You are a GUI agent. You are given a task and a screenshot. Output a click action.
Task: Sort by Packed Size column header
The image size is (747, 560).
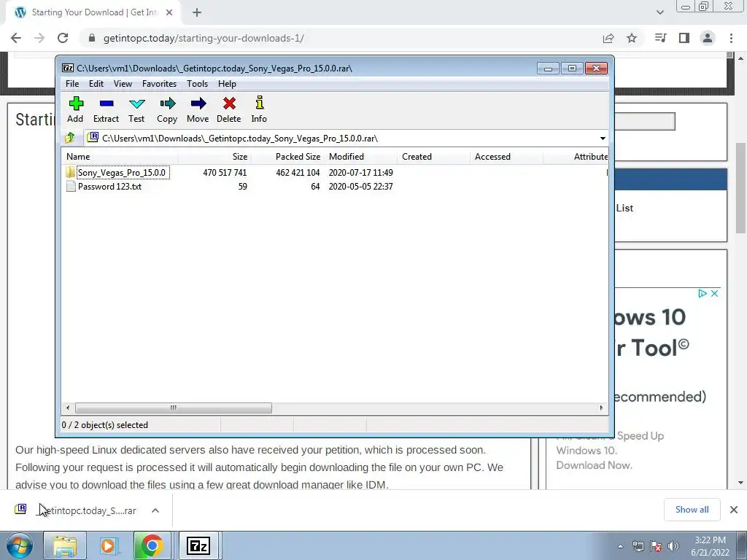coord(287,157)
